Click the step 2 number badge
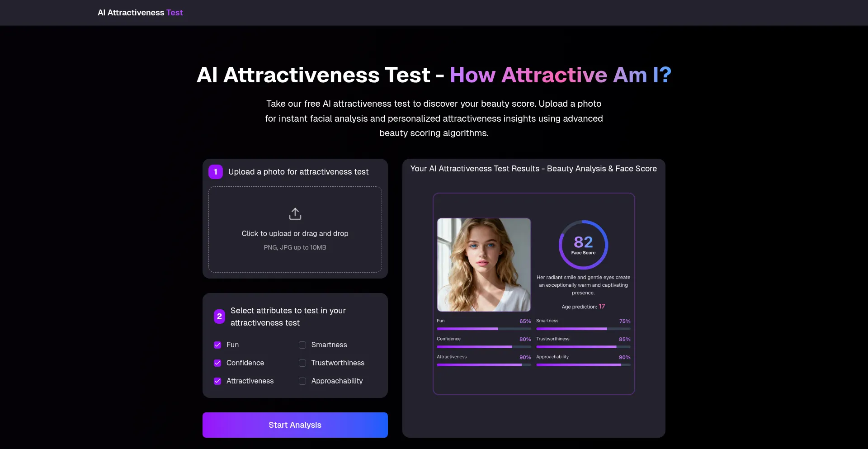This screenshot has width=868, height=449. [219, 317]
